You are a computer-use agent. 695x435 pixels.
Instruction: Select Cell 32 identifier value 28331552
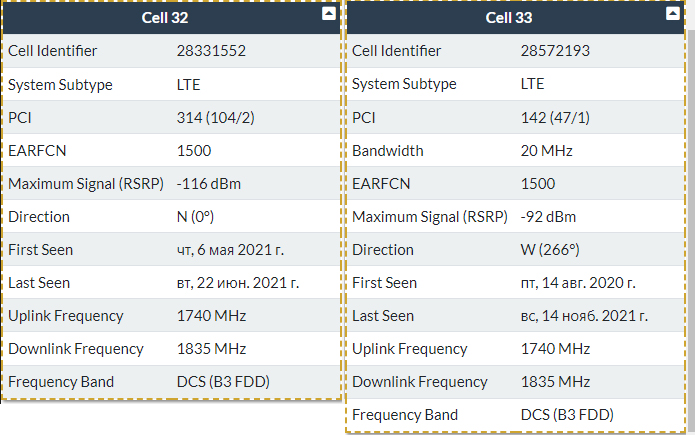pos(211,51)
